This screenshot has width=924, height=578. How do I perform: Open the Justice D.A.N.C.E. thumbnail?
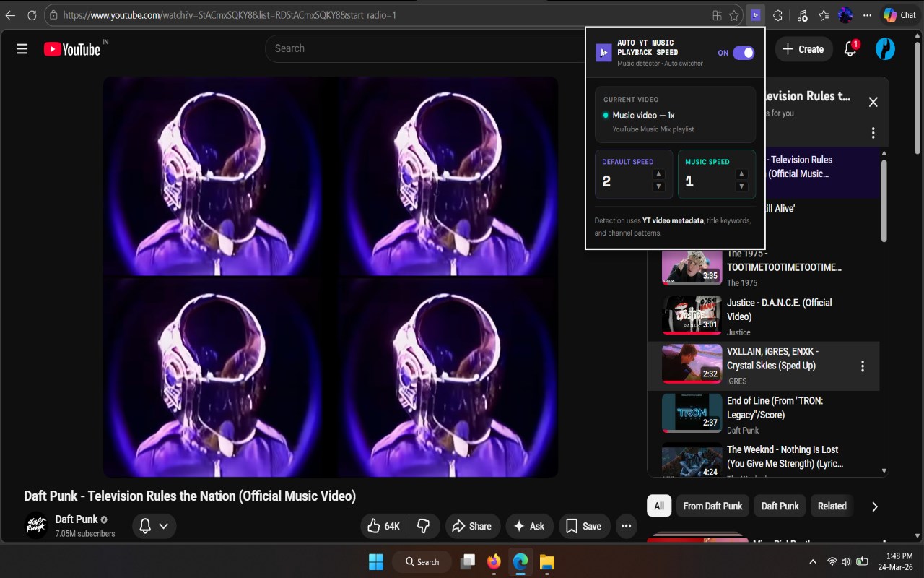point(692,316)
